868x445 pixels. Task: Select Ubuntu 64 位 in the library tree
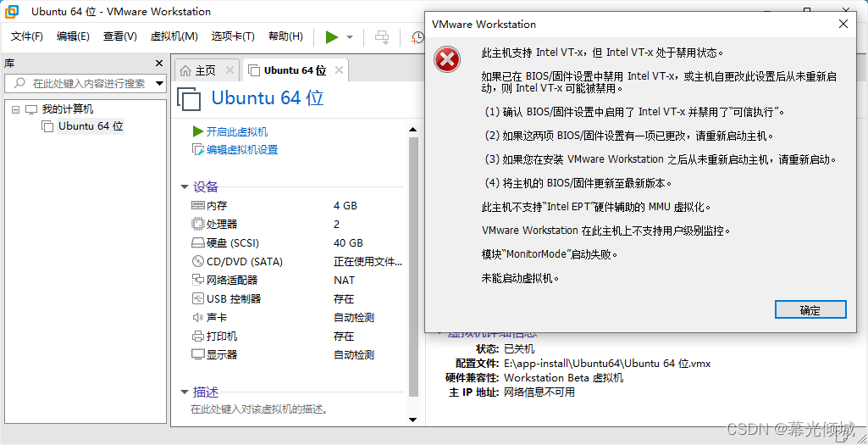(x=91, y=126)
